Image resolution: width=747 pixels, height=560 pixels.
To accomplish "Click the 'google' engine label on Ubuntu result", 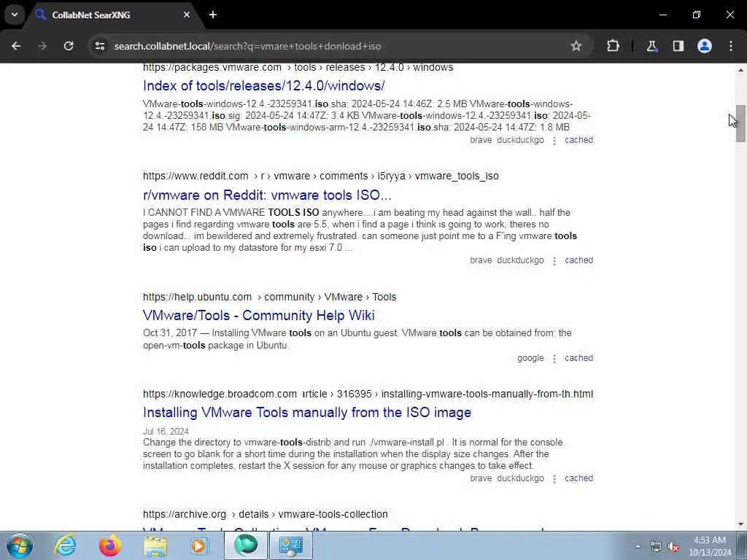I will (x=530, y=358).
